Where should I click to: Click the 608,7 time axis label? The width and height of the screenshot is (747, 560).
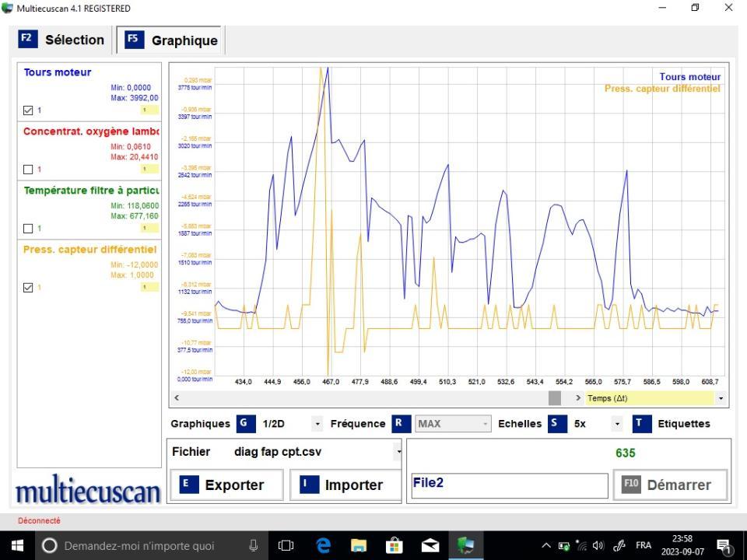tap(710, 382)
